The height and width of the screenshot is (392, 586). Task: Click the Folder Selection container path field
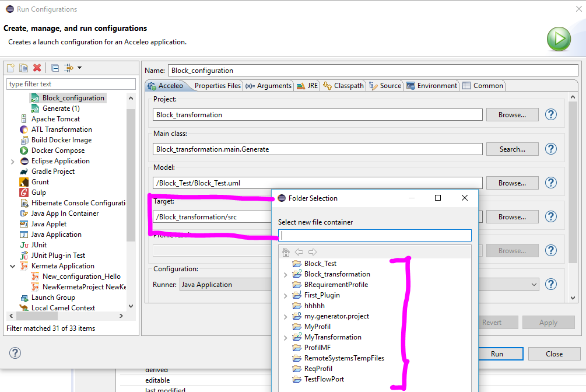pos(375,235)
